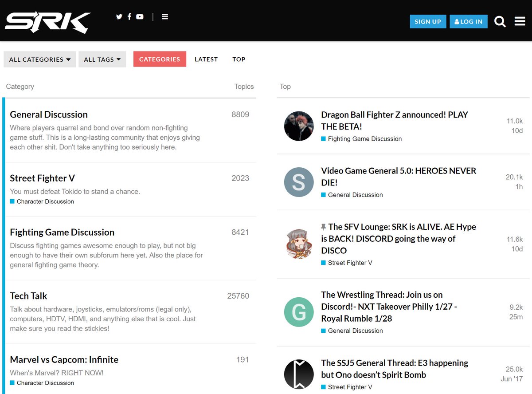The width and height of the screenshot is (532, 394).
Task: Open Video Game General 5.0 topic
Action: tap(399, 177)
